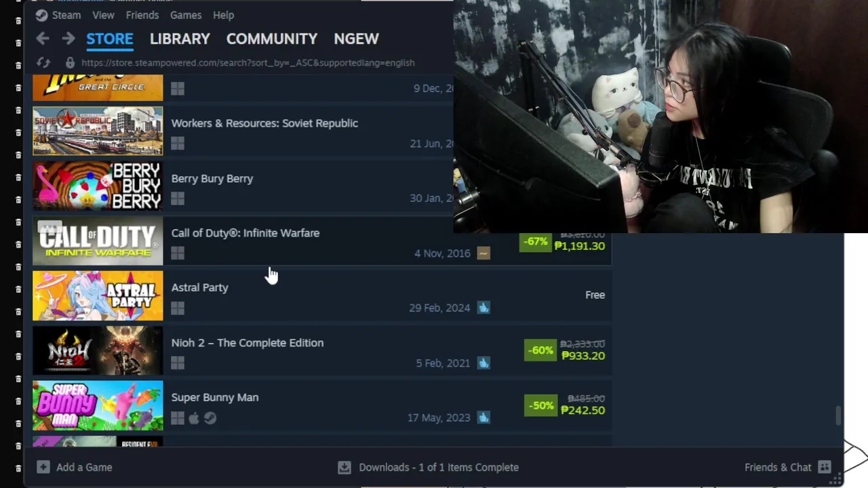Click the 29 Feb, 2024 release date
Viewport: 868px width, 488px height.
439,308
